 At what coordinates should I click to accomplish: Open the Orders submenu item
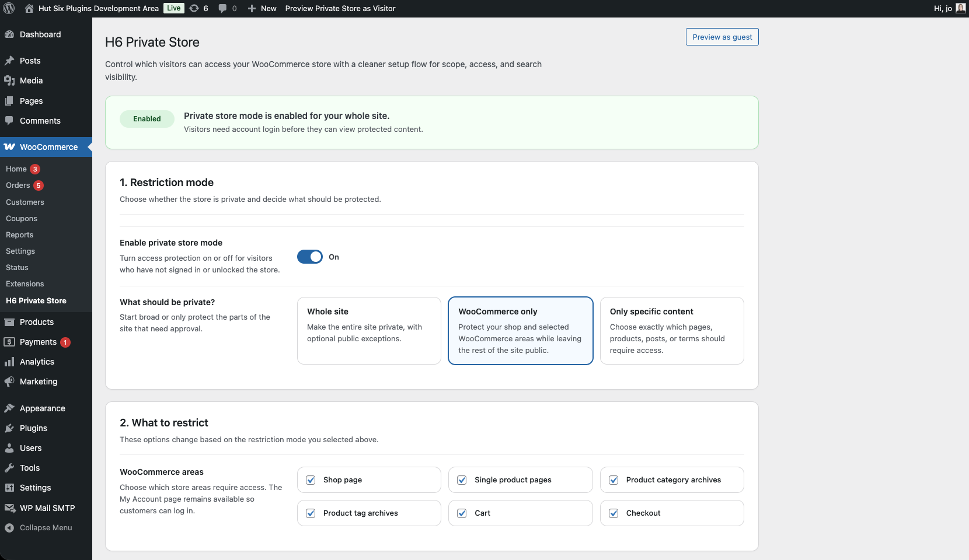(x=18, y=185)
